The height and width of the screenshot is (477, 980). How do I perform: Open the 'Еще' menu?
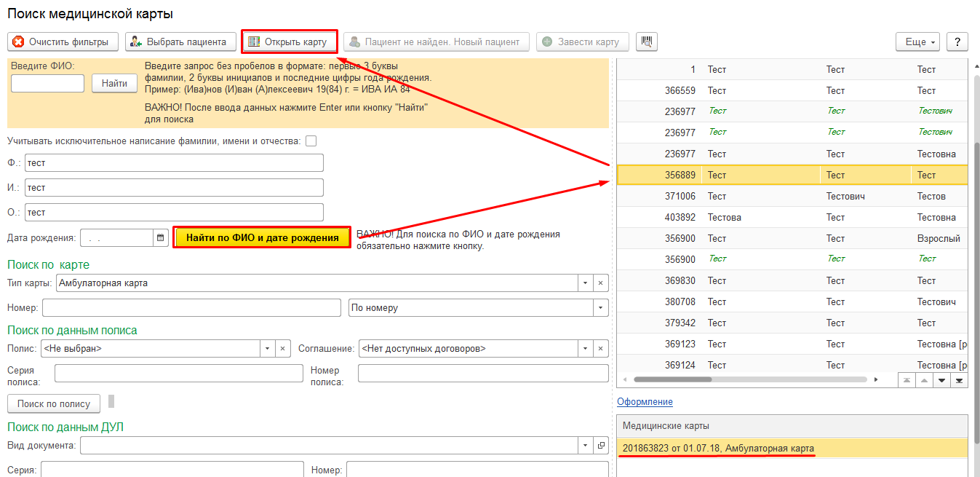coord(917,42)
